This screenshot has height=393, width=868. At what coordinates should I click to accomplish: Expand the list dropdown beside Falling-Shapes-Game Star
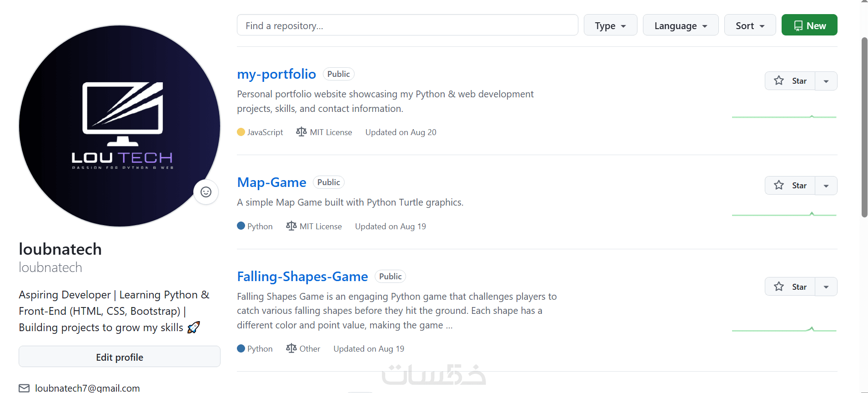(826, 287)
